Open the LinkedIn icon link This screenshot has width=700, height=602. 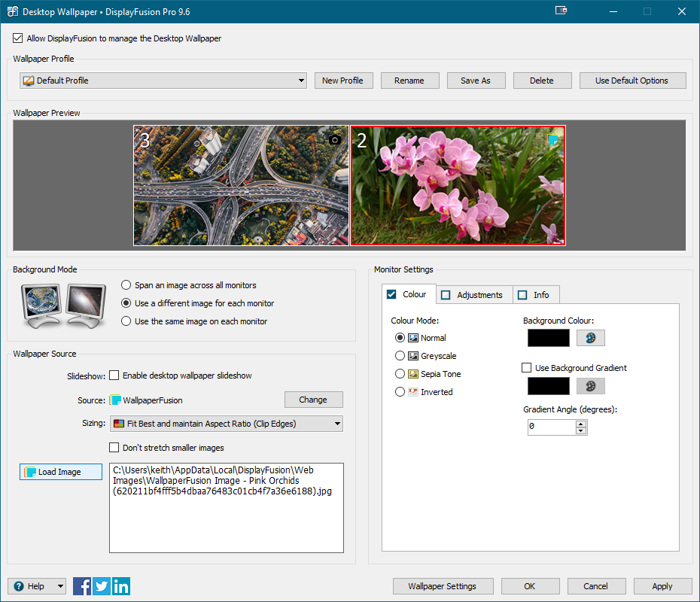click(121, 586)
